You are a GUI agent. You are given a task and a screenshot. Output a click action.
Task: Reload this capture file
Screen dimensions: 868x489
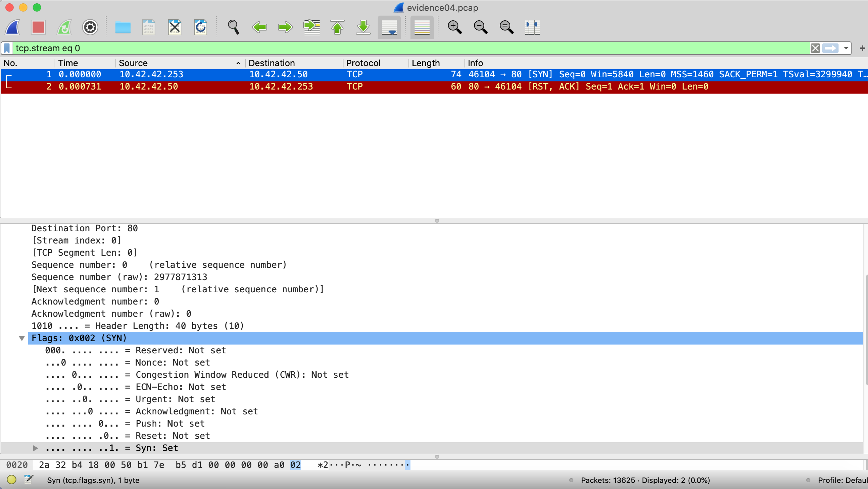200,27
